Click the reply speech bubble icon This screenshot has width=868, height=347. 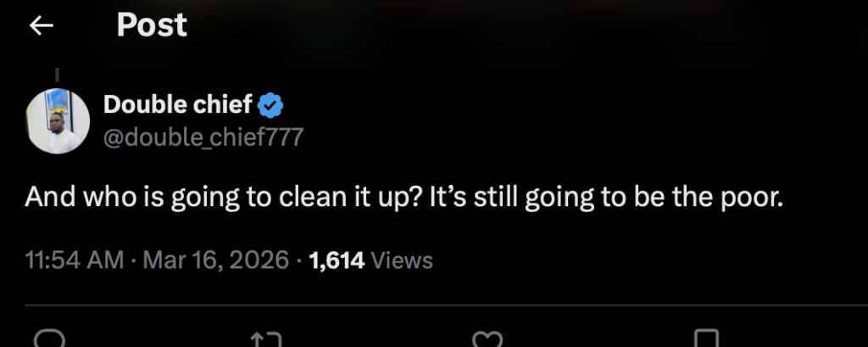tap(49, 339)
